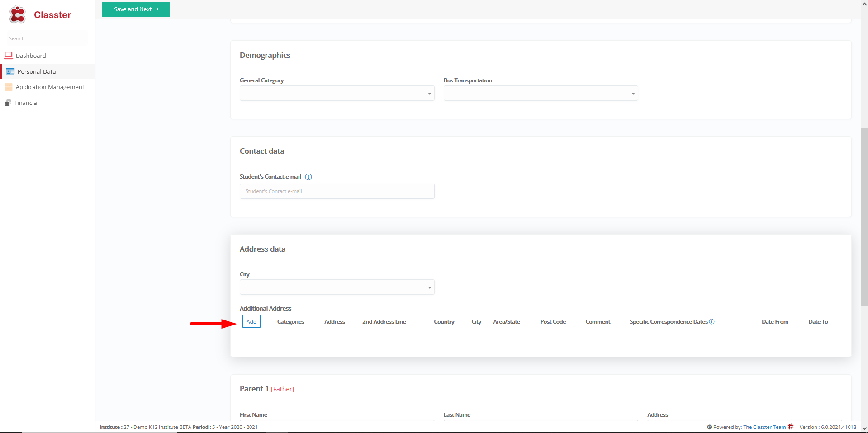Click the Country column header
Screen dimensions: 868x433
pyautogui.click(x=444, y=322)
